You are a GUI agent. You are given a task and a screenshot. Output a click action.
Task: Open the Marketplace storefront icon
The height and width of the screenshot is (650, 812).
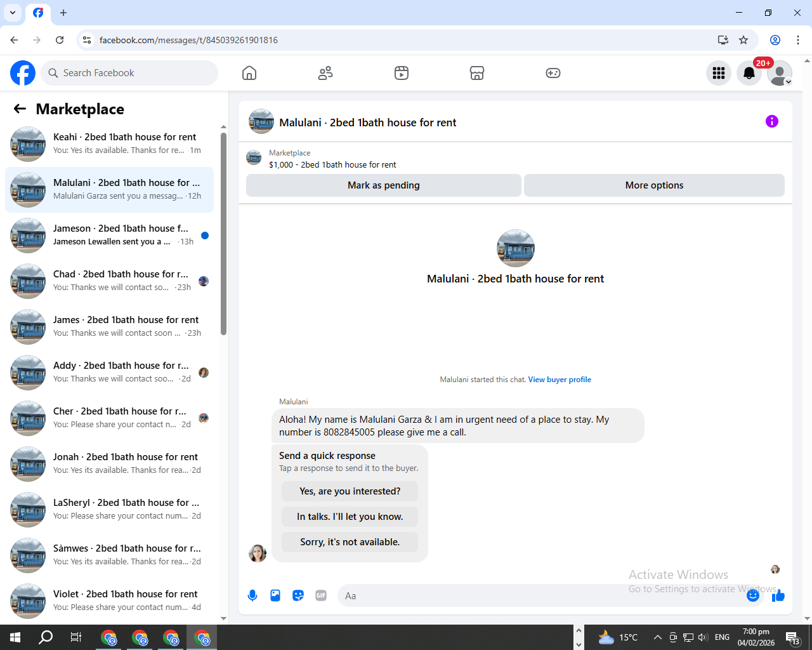477,73
